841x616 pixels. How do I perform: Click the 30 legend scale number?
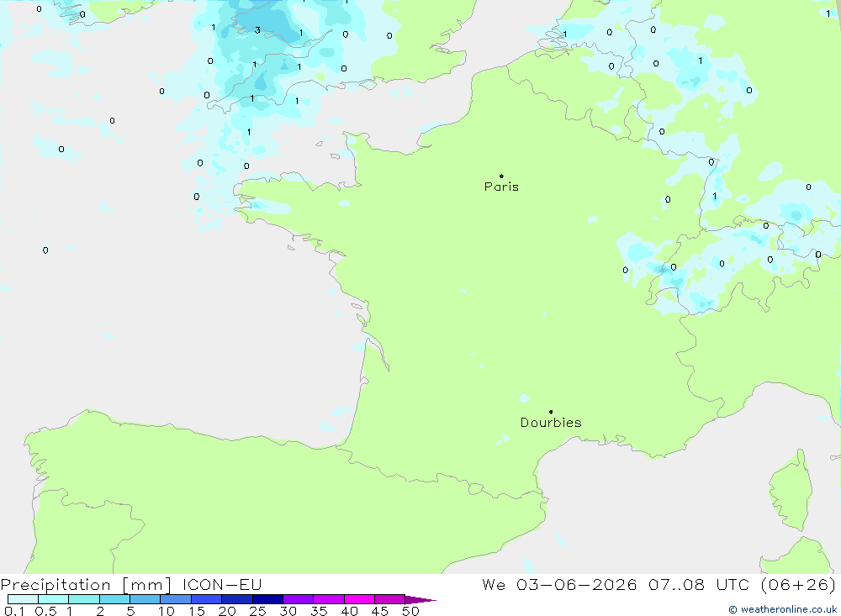coord(288,611)
